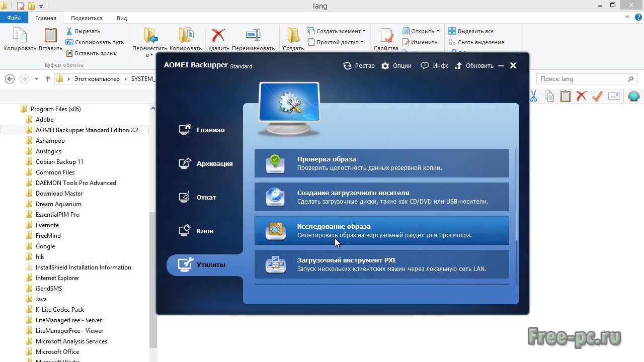Open the quick access toolbar customize arrow
The width and height of the screenshot is (644, 362).
point(41,6)
